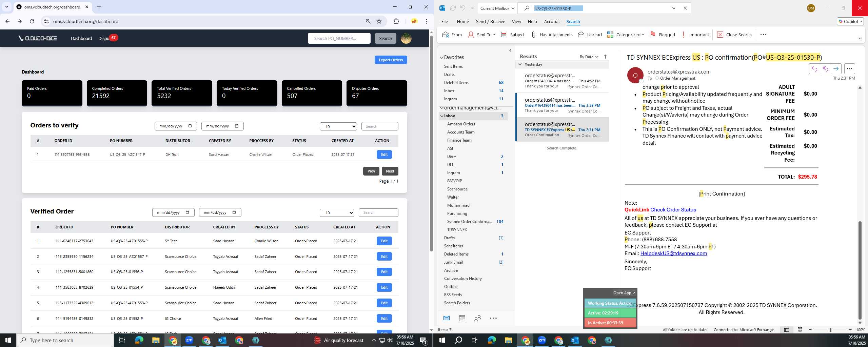
Task: Click the Send/Receive sync icon in Outlook title bar
Action: tap(453, 8)
